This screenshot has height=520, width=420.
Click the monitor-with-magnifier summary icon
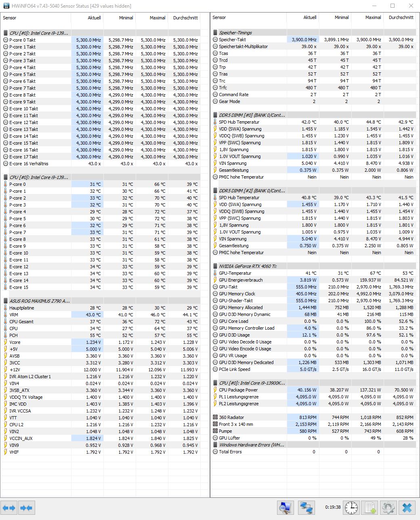[286, 508]
